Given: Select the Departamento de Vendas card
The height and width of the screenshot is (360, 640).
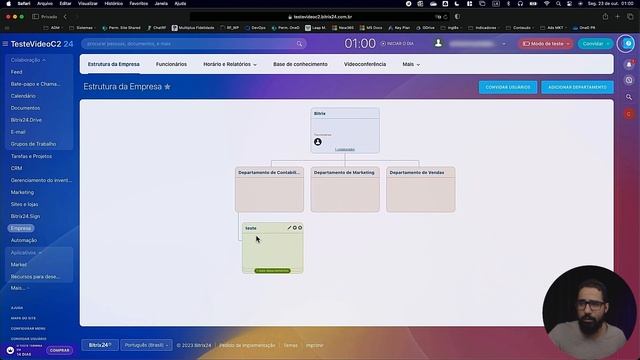Looking at the screenshot, I should pos(421,189).
